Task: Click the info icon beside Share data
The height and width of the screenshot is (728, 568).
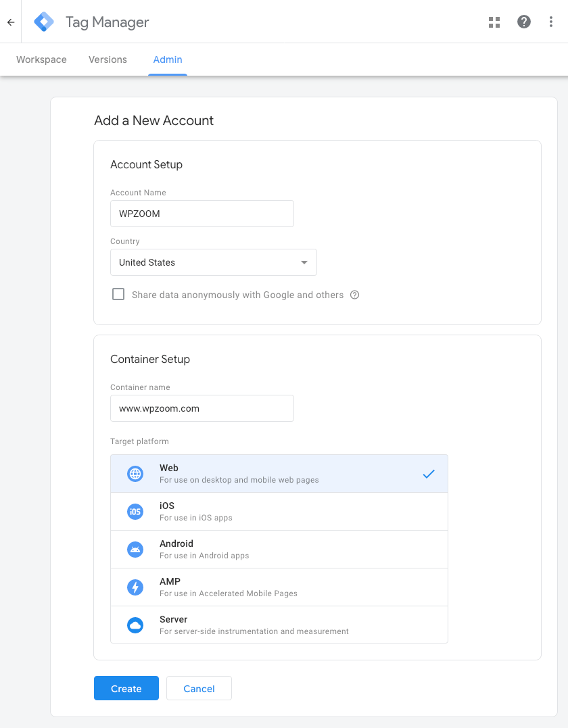Action: coord(355,295)
